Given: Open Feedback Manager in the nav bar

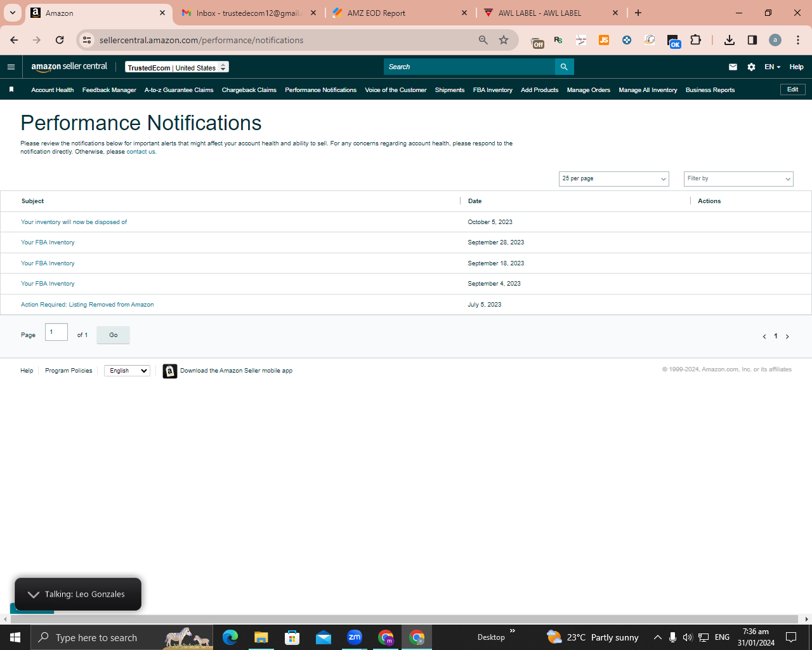Looking at the screenshot, I should (x=109, y=90).
